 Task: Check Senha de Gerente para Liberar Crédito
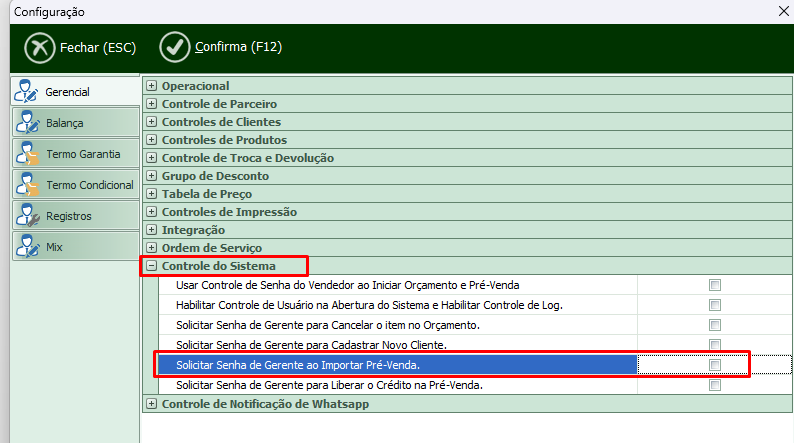(x=714, y=385)
